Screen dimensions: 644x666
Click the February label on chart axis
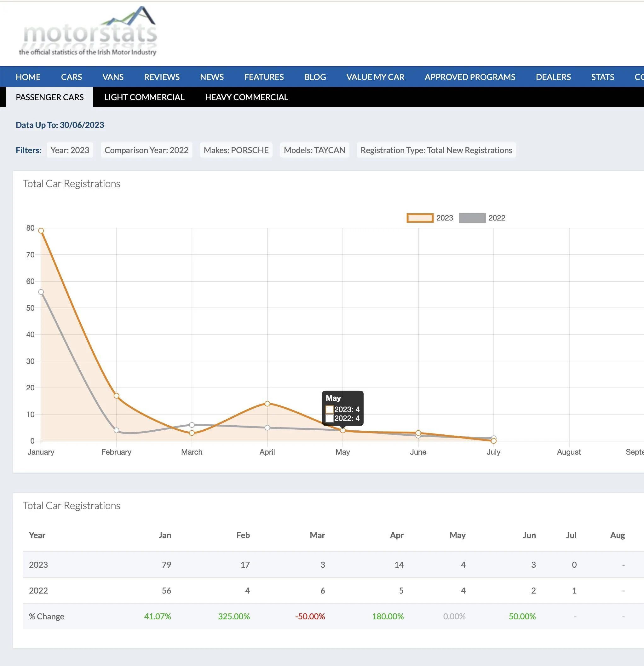[x=116, y=452]
